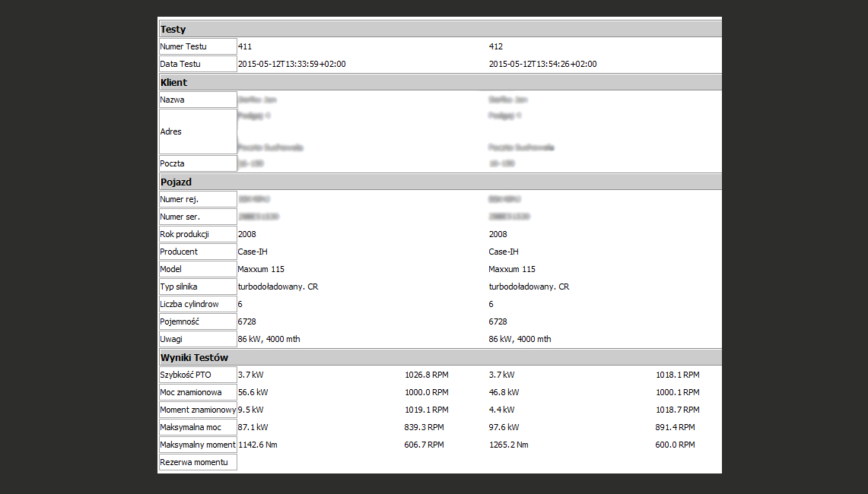This screenshot has width=868, height=494.
Task: Select the Maksymalna moc label
Action: [x=198, y=428]
